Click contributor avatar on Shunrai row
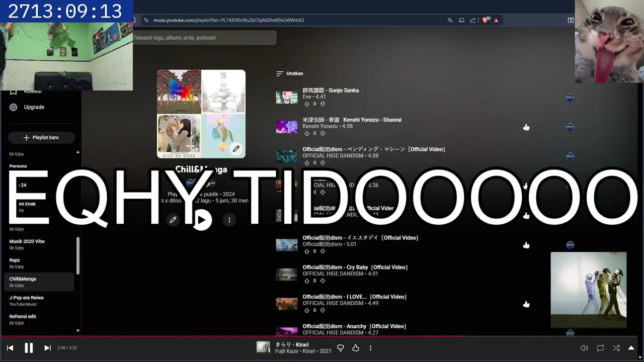The width and height of the screenshot is (644, 362). (x=570, y=127)
